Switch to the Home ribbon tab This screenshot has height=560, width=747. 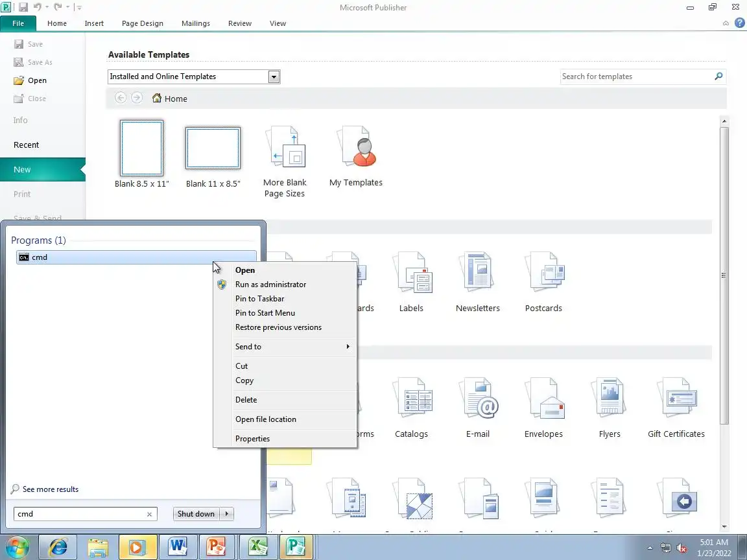coord(56,23)
